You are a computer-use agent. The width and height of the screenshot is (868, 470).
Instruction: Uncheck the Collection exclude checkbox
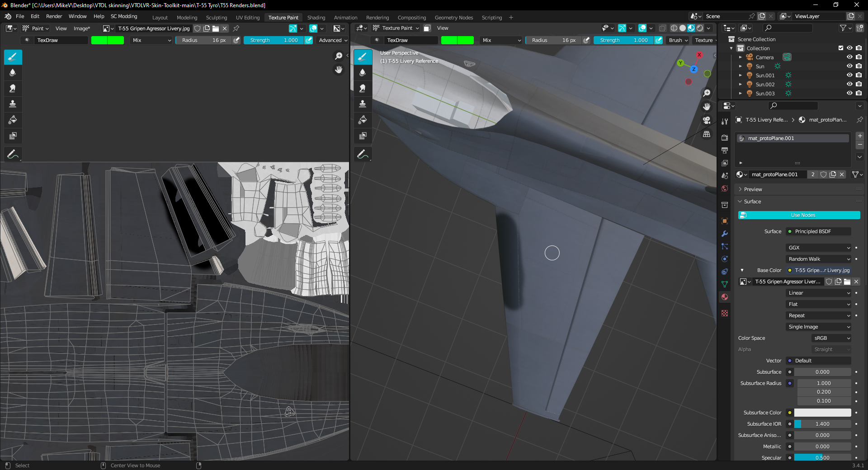coord(841,48)
